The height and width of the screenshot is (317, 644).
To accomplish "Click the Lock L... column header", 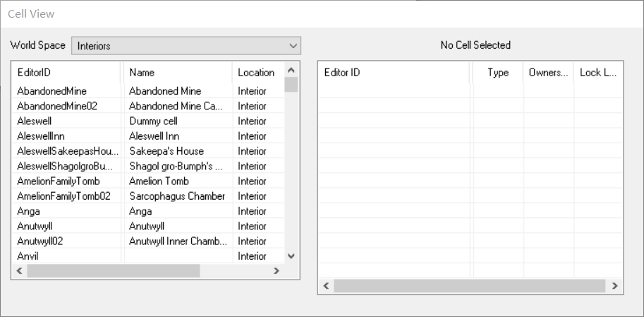I will [x=598, y=72].
